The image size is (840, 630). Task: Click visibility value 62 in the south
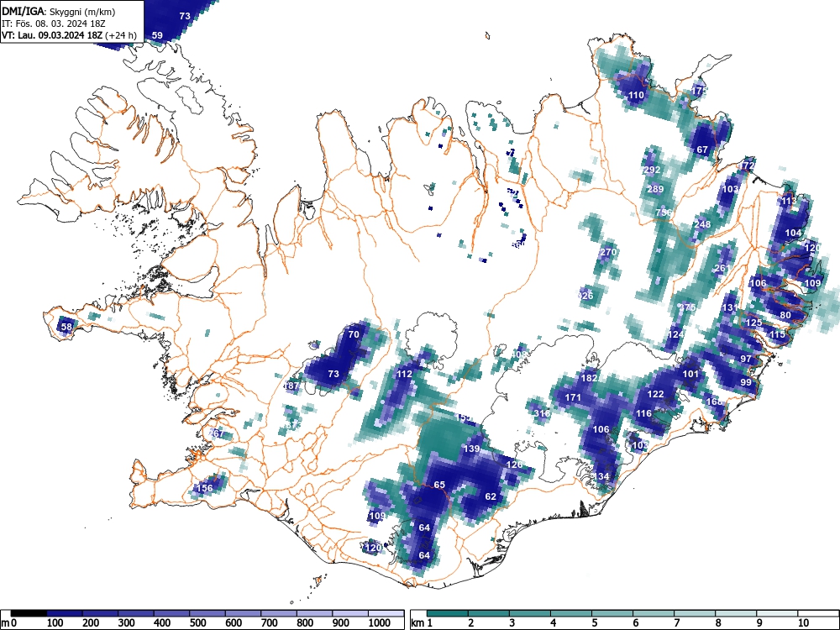coord(491,496)
